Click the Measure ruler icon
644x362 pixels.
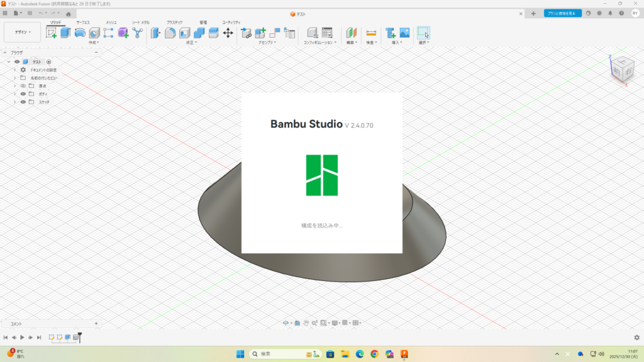pos(371,33)
